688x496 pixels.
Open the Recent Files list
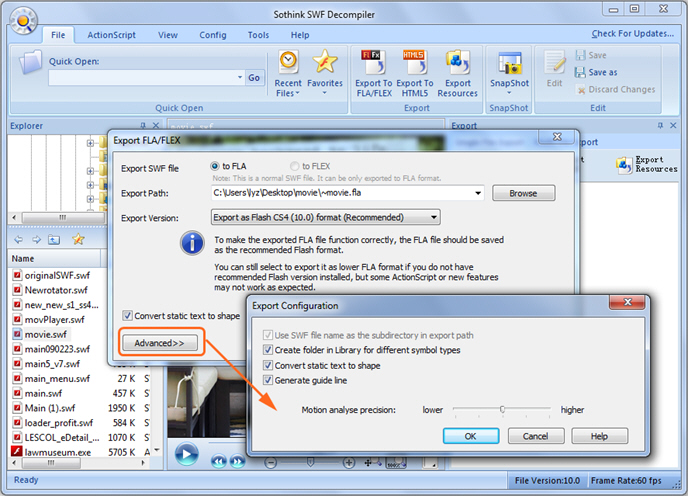pos(288,73)
